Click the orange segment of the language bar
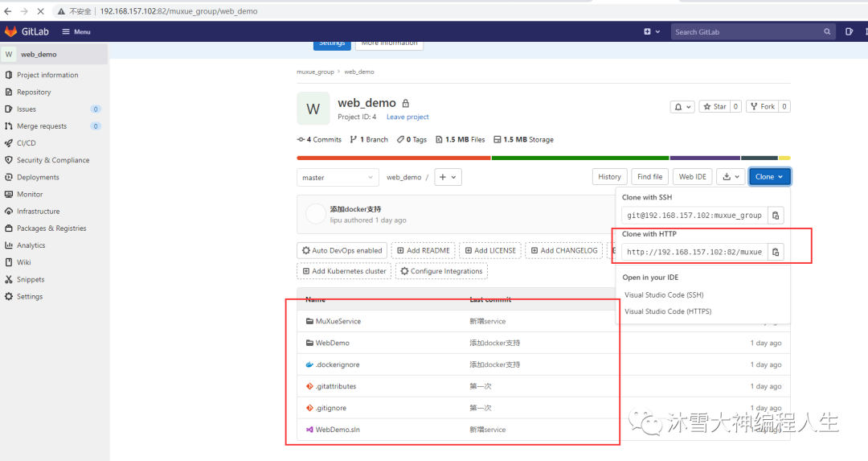 coord(394,158)
